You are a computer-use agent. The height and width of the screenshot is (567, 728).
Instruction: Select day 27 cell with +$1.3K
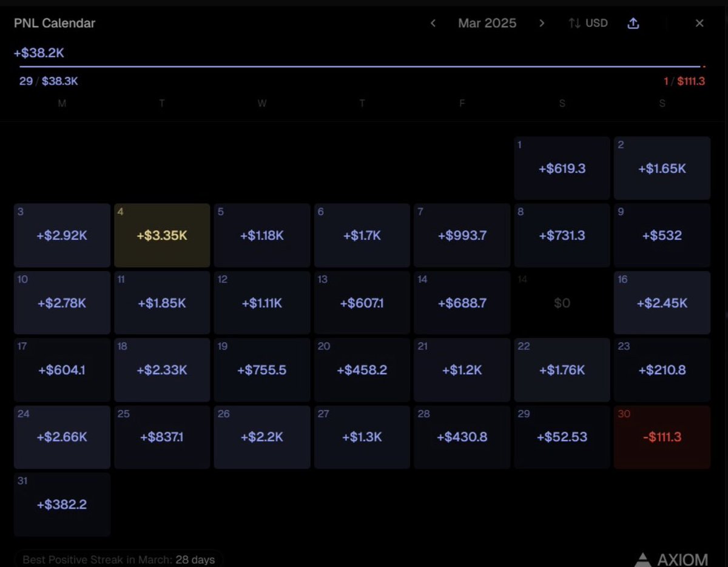[x=362, y=437]
